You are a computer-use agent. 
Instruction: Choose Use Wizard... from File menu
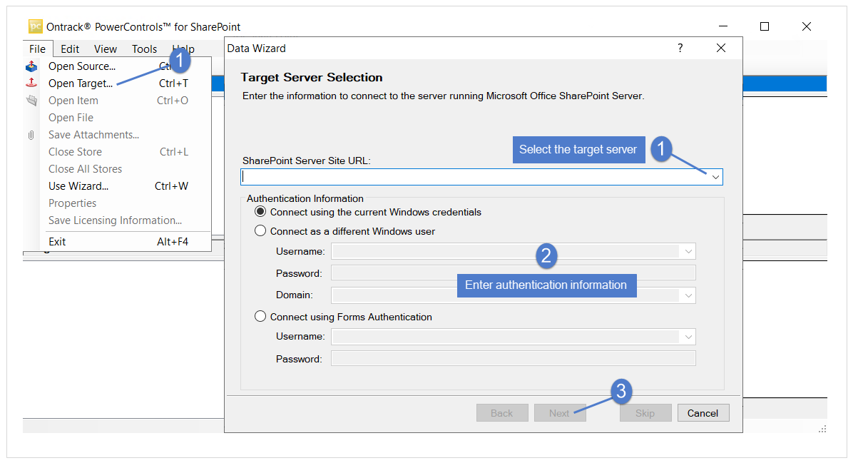[x=118, y=186]
